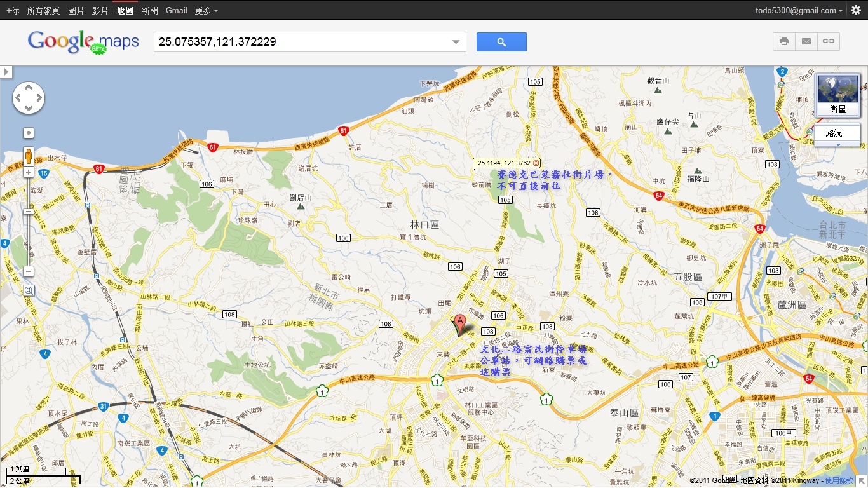Click the 南崁工業區 map label

[133, 443]
